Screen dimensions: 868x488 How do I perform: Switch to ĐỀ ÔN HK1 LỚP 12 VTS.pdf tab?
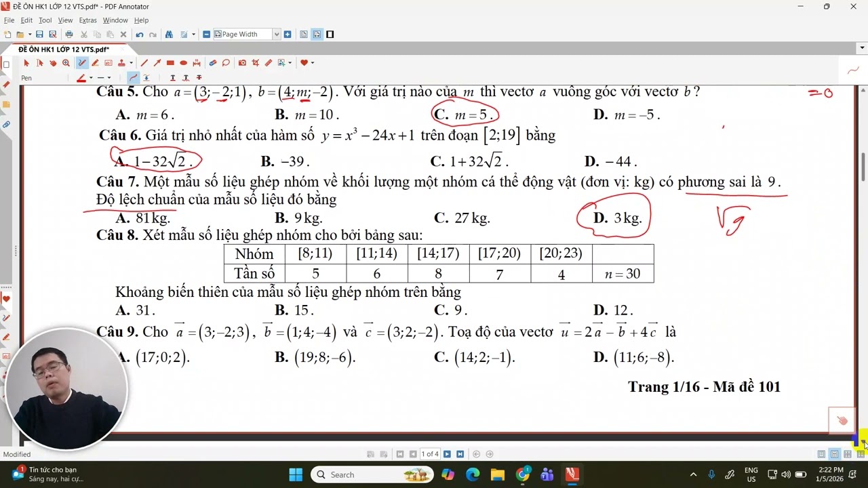(64, 49)
